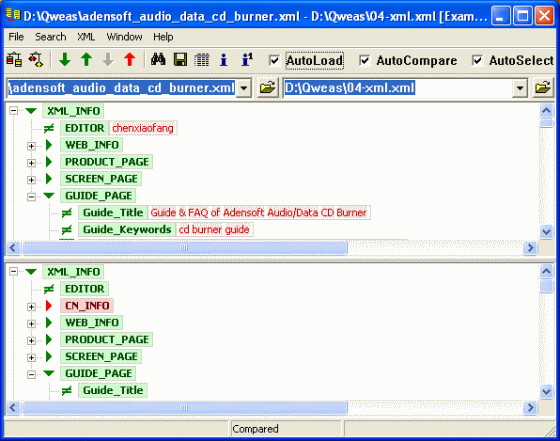Expand CN_INFO node in bottom pane
560x441 pixels.
[x=31, y=306]
